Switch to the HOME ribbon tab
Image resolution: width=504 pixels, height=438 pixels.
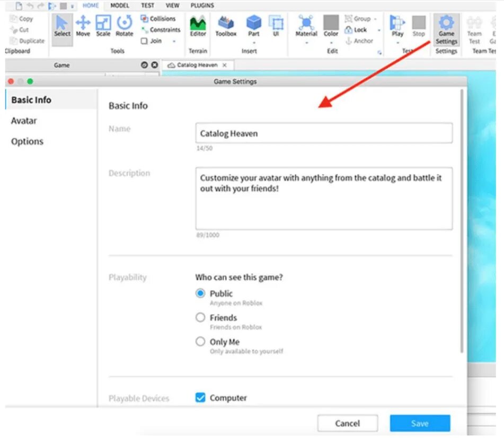[x=91, y=5]
